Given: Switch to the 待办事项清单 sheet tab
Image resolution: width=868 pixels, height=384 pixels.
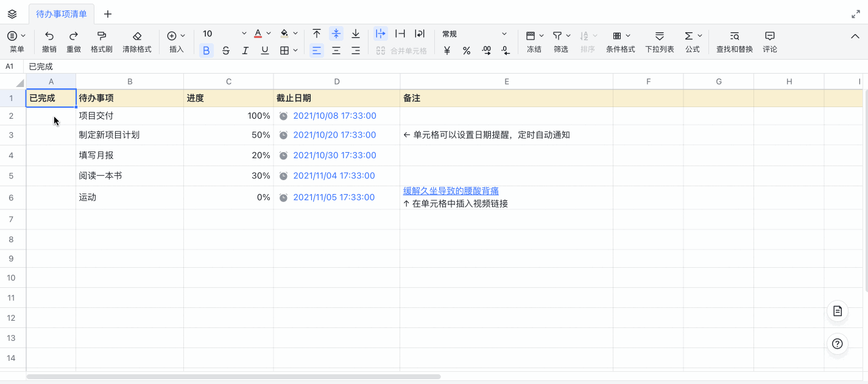Looking at the screenshot, I should click(x=62, y=14).
